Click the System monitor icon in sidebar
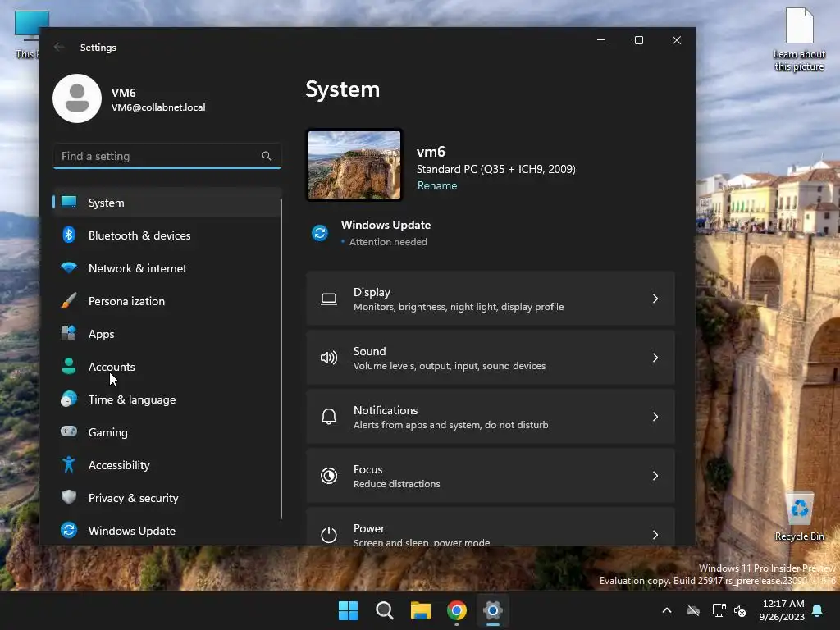Screen dimensions: 840x630 point(69,202)
